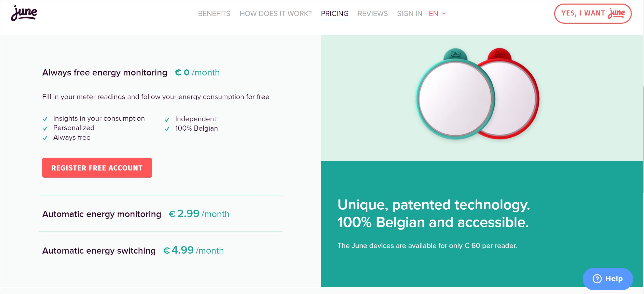Screen dimensions: 644x294
Task: Click Yes, I want June button
Action: coord(593,13)
